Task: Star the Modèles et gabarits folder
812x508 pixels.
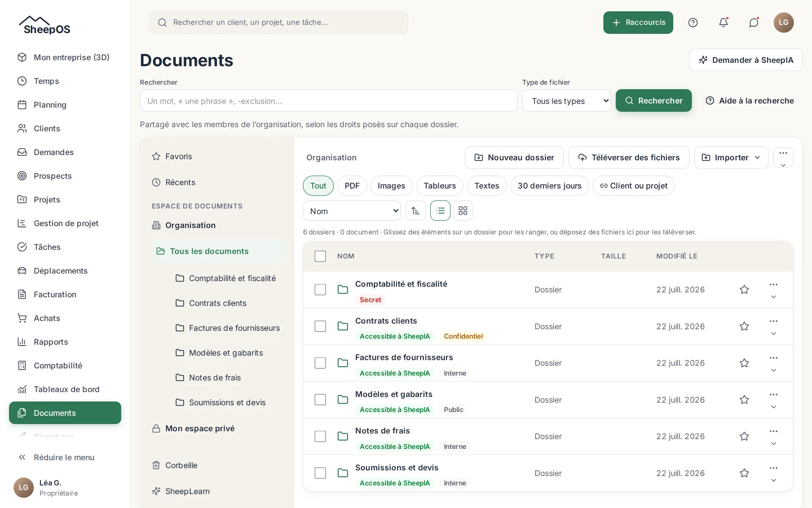Action: (744, 400)
